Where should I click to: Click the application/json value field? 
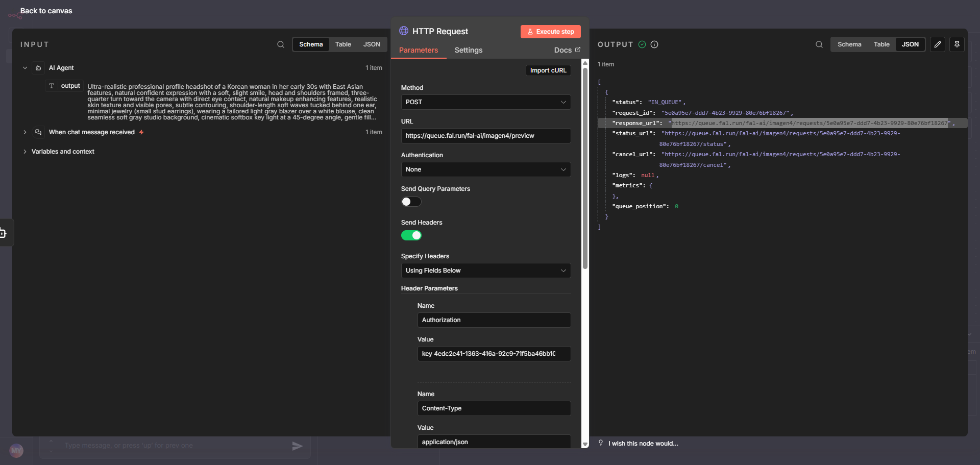coord(494,442)
